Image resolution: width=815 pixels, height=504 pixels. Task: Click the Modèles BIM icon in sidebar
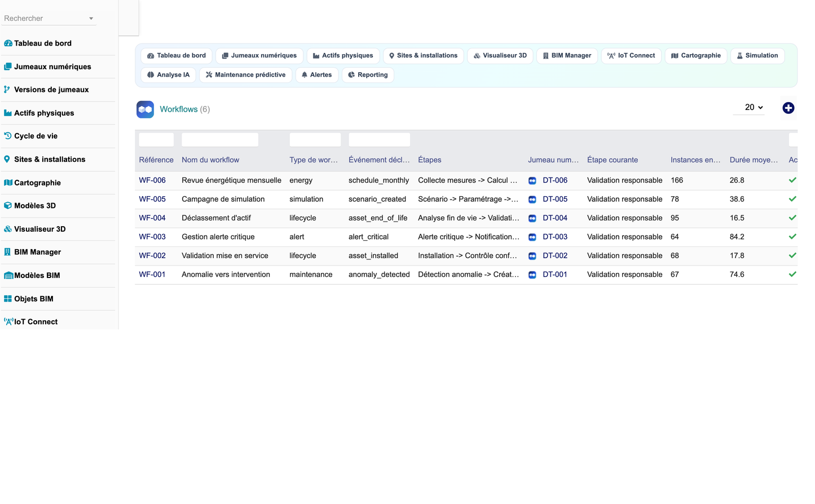tap(8, 276)
